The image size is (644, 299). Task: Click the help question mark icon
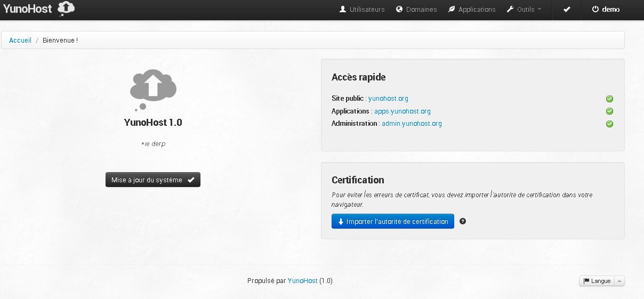pos(463,221)
